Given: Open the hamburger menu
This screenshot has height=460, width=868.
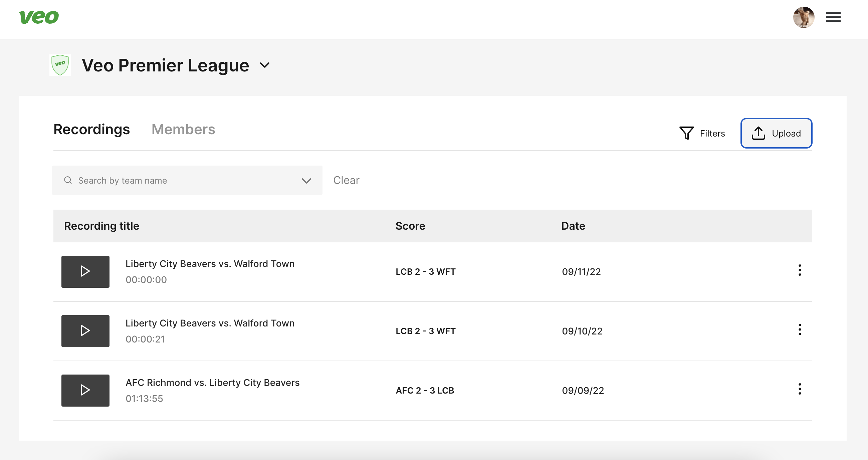Looking at the screenshot, I should pos(833,17).
